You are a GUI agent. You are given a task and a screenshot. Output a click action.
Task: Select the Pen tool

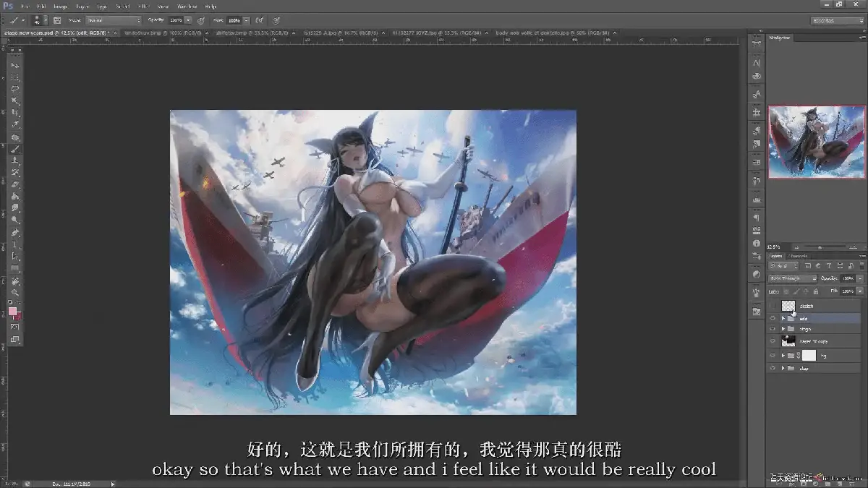pyautogui.click(x=15, y=233)
